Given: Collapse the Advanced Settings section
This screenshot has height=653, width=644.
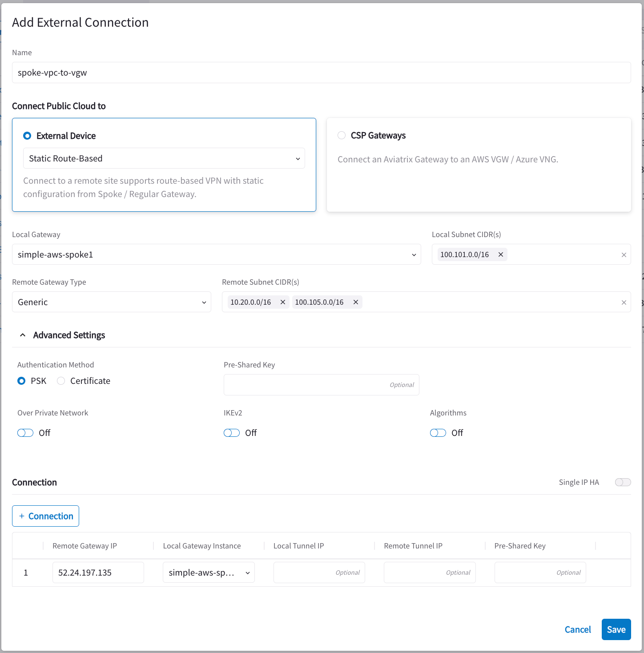Looking at the screenshot, I should click(23, 335).
